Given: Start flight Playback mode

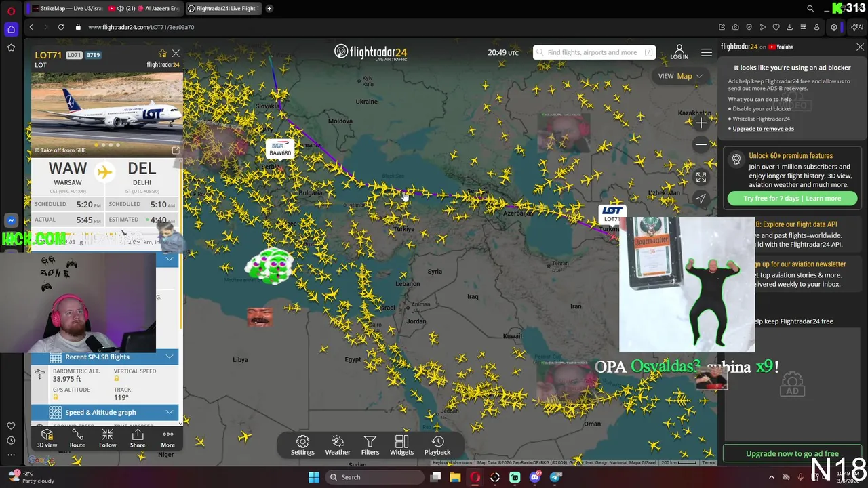Looking at the screenshot, I should (437, 445).
